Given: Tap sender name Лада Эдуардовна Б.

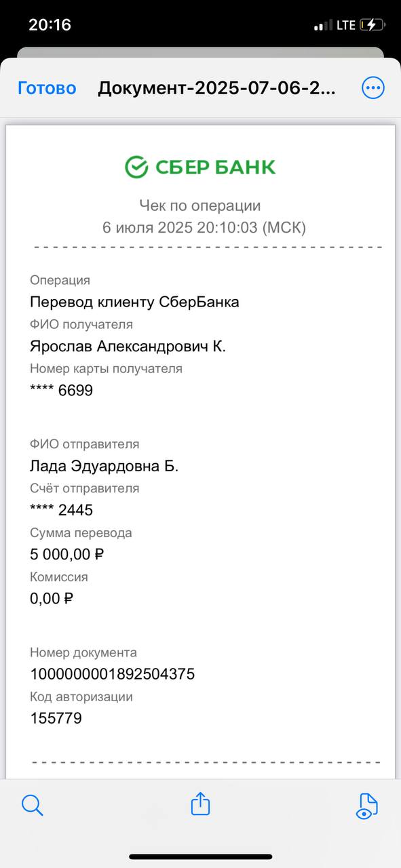Looking at the screenshot, I should tap(104, 467).
